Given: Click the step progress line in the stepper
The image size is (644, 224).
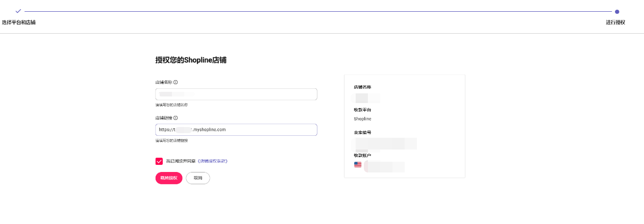Looking at the screenshot, I should coord(317,11).
